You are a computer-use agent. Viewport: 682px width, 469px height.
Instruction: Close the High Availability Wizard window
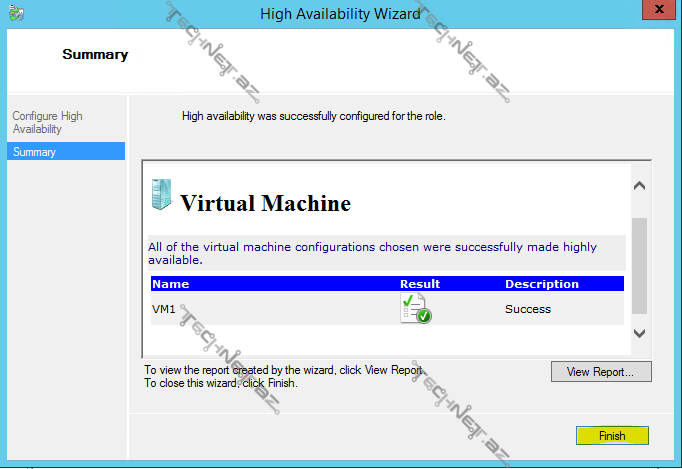click(x=656, y=11)
